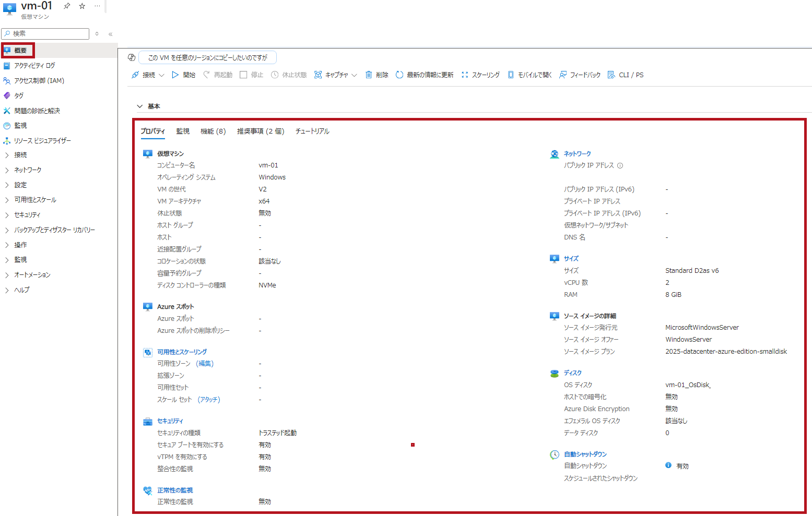Mark vm-01 as favorite with star icon
Viewport: 812px width, 516px height.
82,6
